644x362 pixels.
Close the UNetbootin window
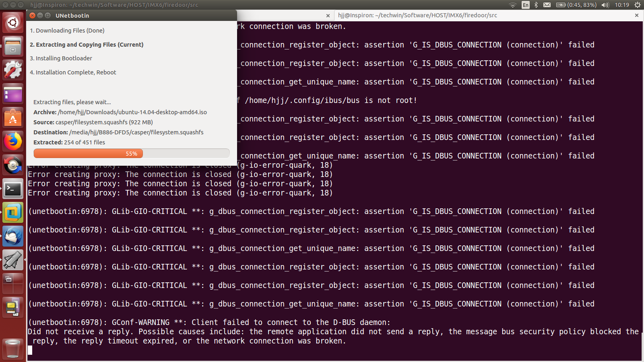(x=33, y=15)
